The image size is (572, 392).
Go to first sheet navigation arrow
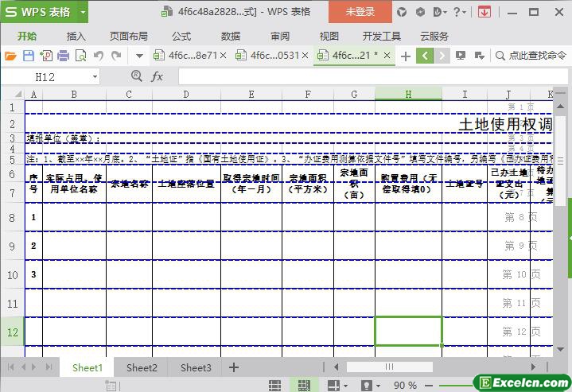coord(10,367)
